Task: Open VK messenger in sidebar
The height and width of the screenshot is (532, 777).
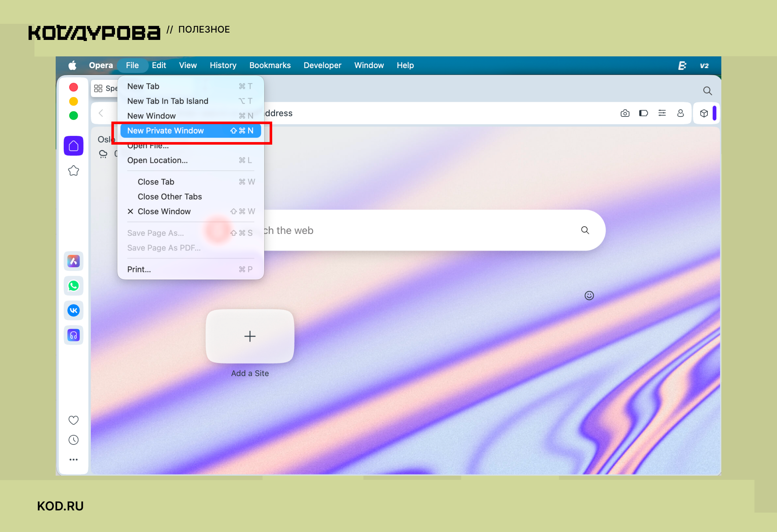Action: pyautogui.click(x=74, y=310)
